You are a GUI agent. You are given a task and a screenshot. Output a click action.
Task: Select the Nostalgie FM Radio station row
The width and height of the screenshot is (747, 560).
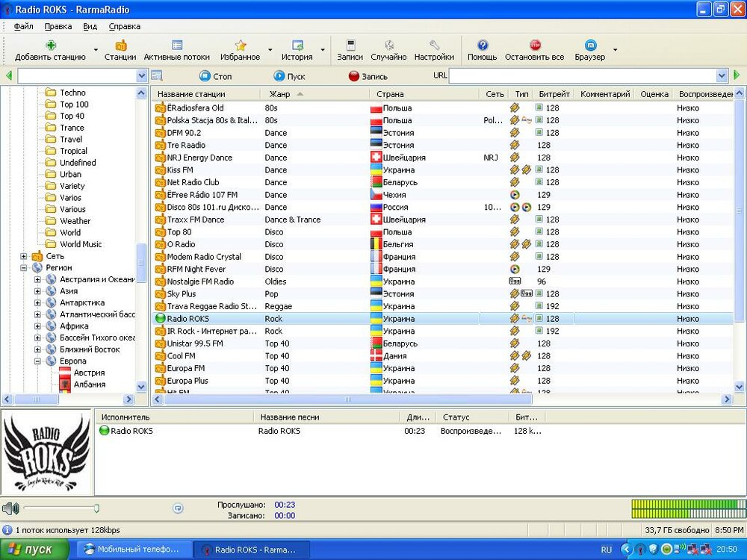pos(200,281)
